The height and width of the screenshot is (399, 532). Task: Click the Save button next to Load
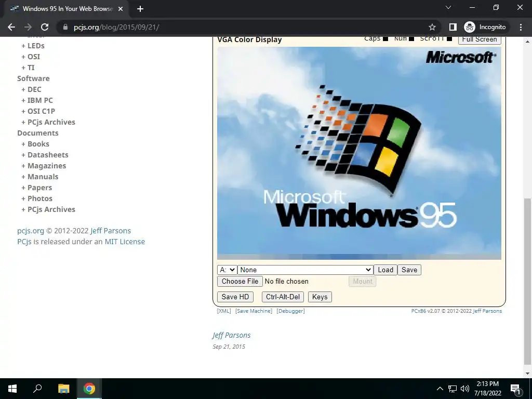[x=409, y=270]
